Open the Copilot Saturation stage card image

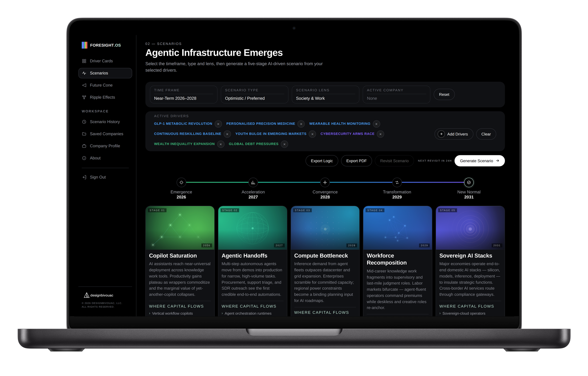[180, 228]
